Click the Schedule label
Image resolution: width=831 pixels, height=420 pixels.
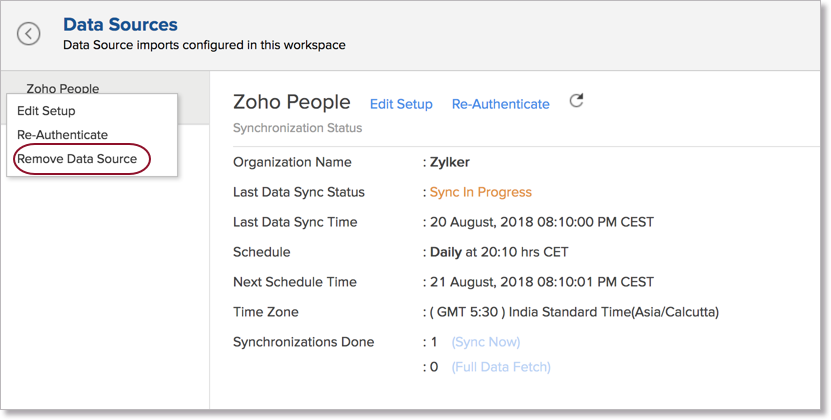(262, 252)
